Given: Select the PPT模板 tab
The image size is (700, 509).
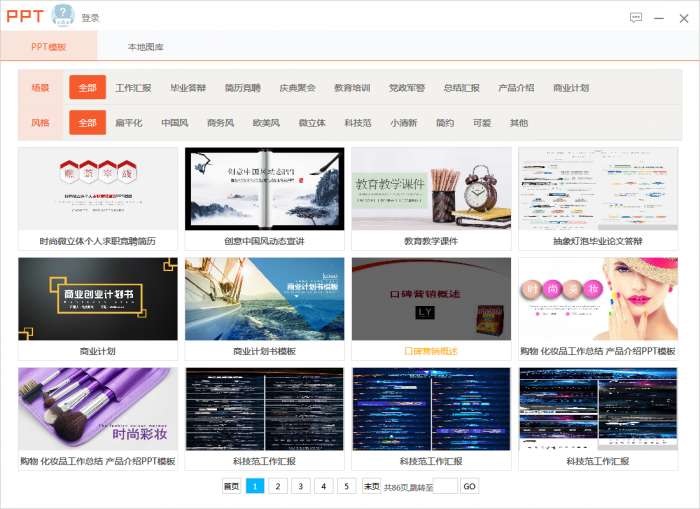Looking at the screenshot, I should (49, 47).
